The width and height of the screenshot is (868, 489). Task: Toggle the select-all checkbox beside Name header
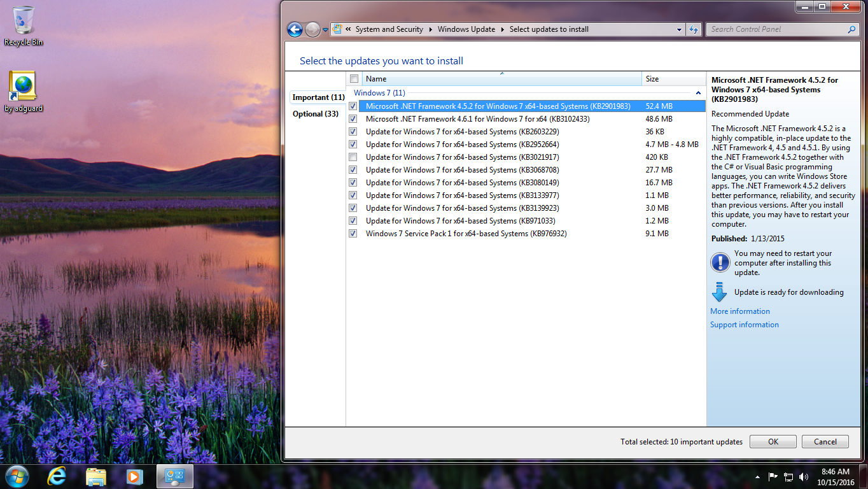point(354,79)
